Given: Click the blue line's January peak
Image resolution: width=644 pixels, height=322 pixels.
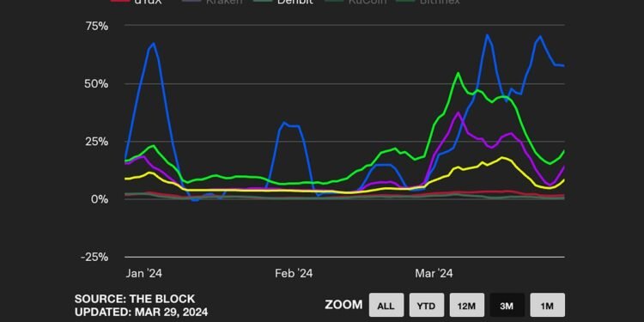Looking at the screenshot, I should pyautogui.click(x=153, y=43).
